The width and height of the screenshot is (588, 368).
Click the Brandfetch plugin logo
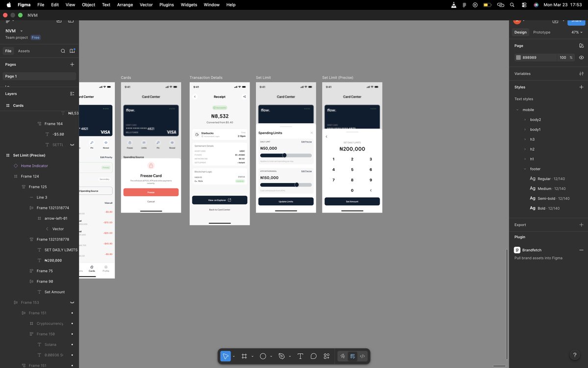(x=517, y=250)
